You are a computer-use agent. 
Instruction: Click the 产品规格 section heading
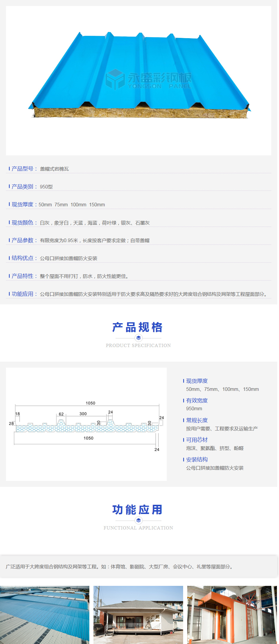click(x=138, y=327)
